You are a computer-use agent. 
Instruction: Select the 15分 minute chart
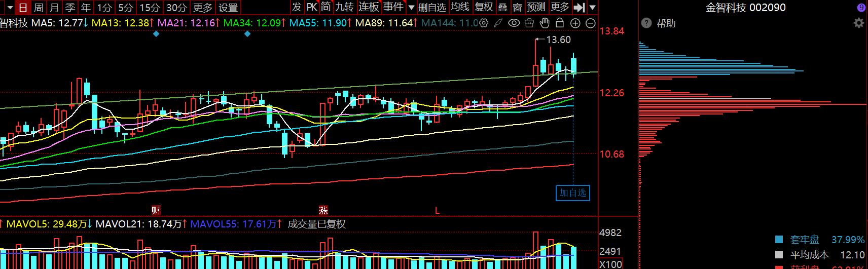point(150,8)
